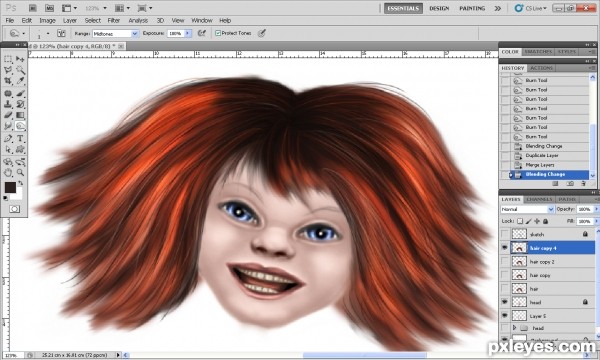This screenshot has height=360, width=600.
Task: Select the Move tool
Action: click(20, 59)
